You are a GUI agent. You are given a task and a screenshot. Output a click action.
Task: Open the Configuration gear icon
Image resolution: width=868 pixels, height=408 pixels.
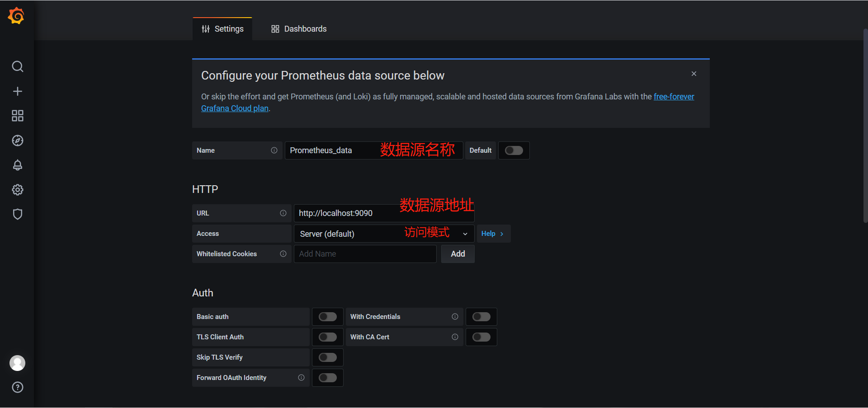pos(17,190)
